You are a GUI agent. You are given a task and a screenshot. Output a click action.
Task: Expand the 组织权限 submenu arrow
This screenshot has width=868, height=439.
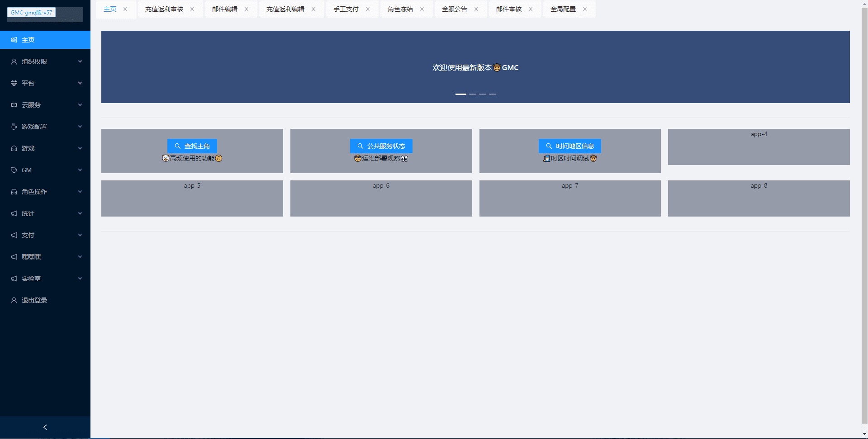80,61
